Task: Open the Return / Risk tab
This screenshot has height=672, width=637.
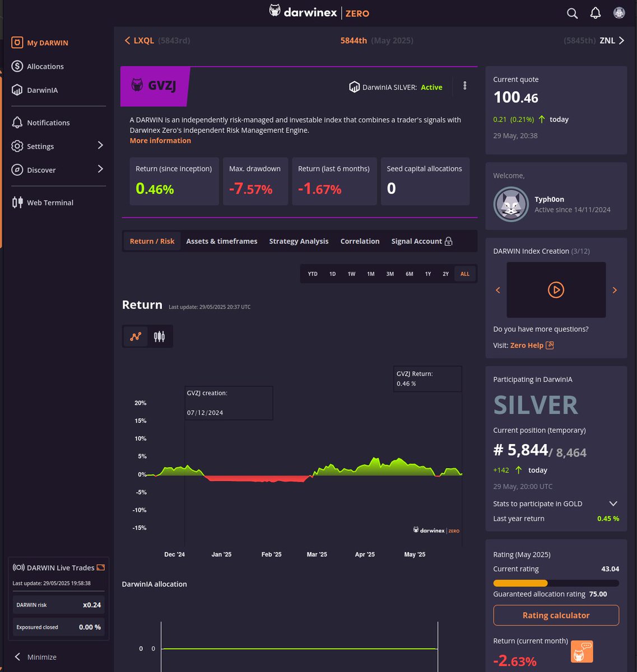Action: click(x=152, y=241)
